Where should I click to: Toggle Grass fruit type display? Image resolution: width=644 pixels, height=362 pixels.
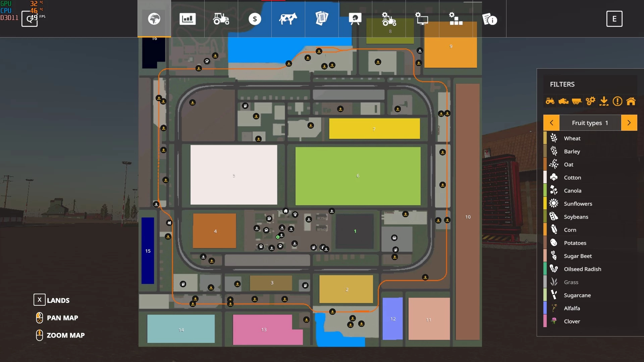590,282
